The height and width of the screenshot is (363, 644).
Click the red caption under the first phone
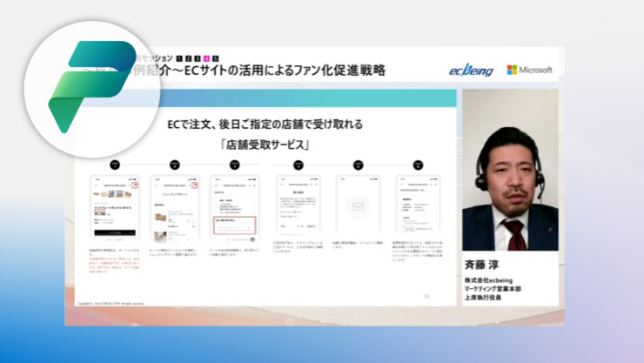(x=114, y=265)
